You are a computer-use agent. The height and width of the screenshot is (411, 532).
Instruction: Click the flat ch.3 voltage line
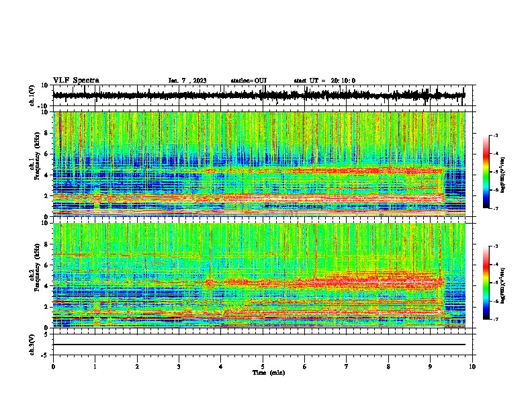259,345
